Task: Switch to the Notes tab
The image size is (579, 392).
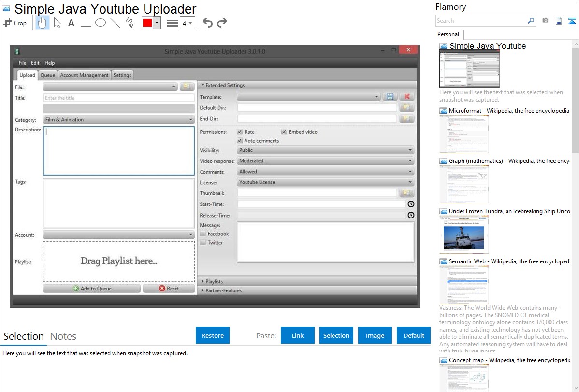Action: 63,336
